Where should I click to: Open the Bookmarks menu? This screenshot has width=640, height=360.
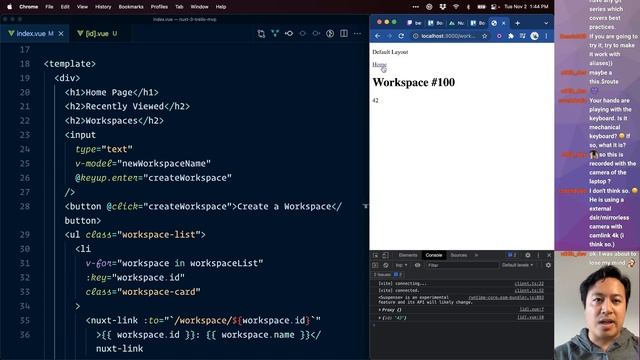131,7
